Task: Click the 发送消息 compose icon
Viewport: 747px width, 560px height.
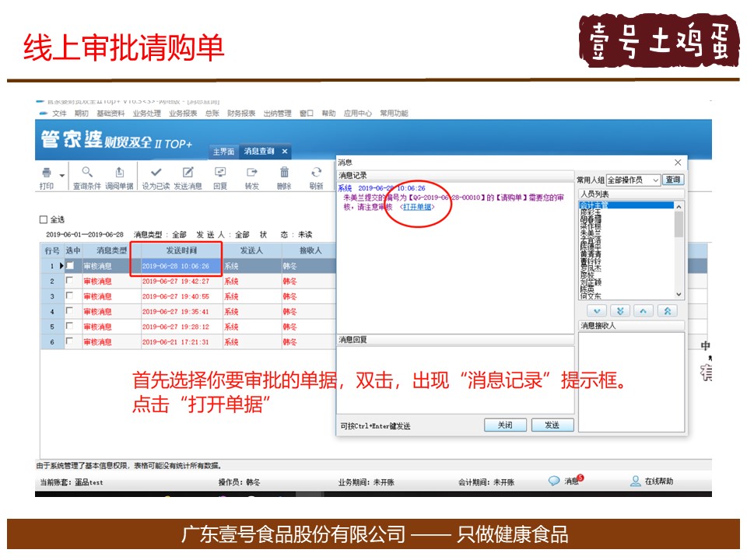Action: coord(188,173)
